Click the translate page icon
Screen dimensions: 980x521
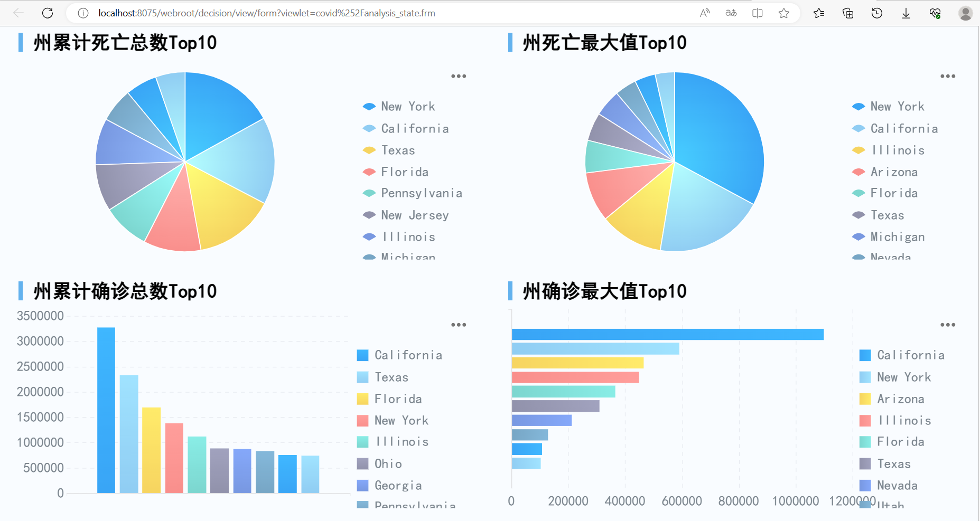[731, 13]
